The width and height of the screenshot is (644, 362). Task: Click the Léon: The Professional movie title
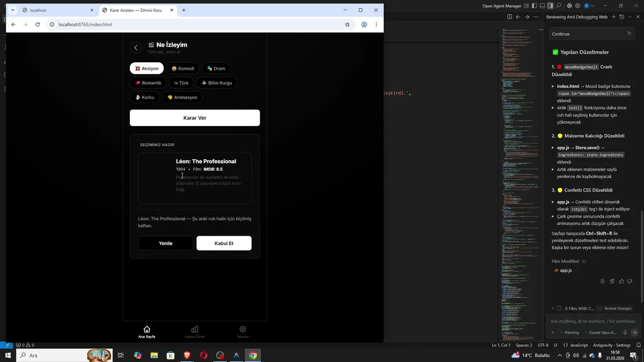[206, 161]
